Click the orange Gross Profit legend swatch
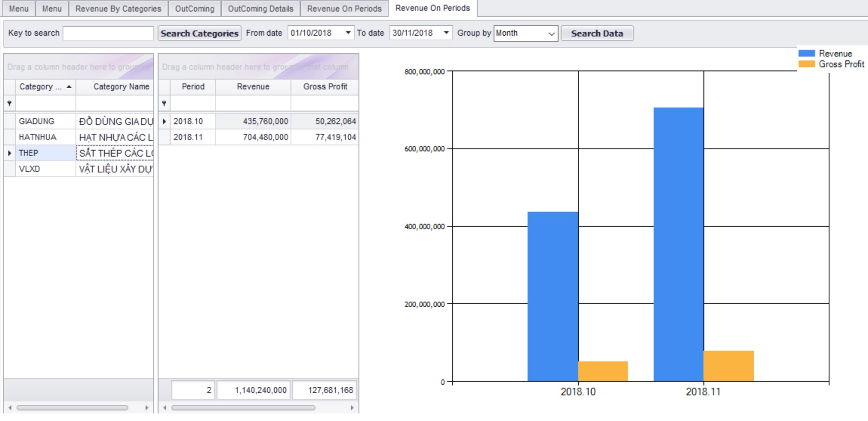This screenshot has width=868, height=421. 807,64
